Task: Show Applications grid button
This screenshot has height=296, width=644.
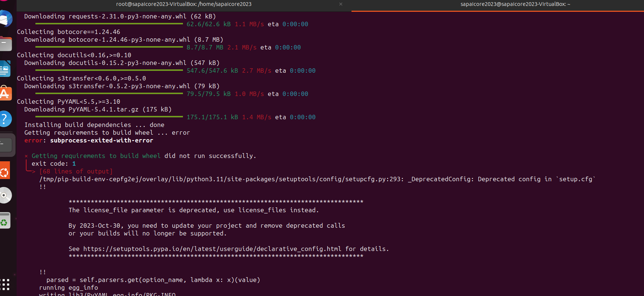Action: click(x=5, y=284)
